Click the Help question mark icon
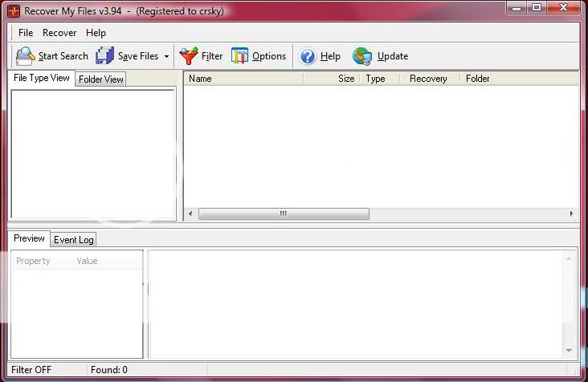The width and height of the screenshot is (588, 382). click(x=308, y=56)
